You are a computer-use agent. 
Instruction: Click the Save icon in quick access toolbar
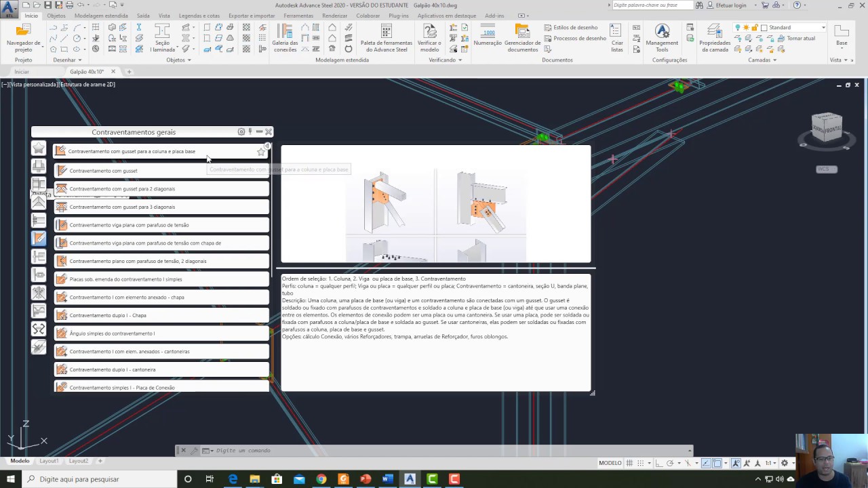(x=47, y=5)
